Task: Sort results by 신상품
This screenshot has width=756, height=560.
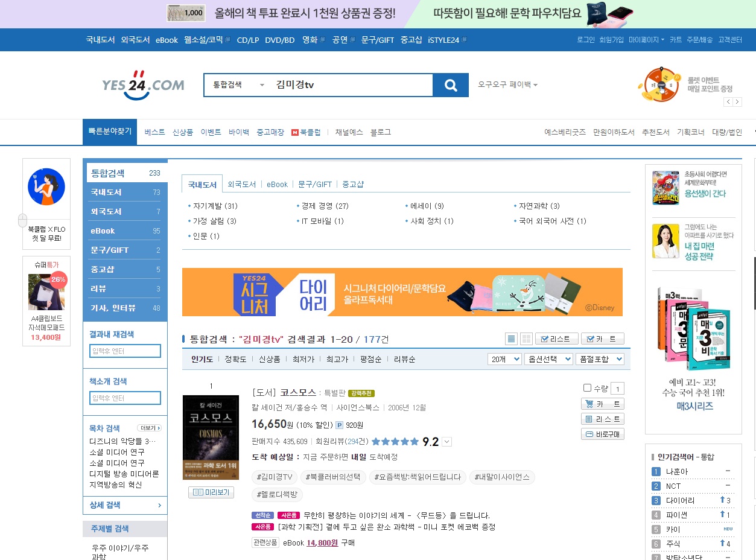Action: (269, 359)
